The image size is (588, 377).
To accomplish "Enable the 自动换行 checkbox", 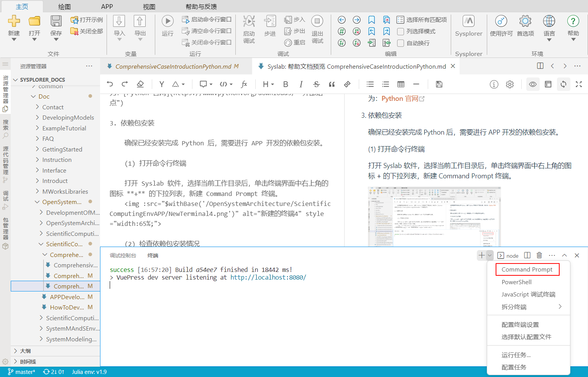I will click(x=401, y=43).
